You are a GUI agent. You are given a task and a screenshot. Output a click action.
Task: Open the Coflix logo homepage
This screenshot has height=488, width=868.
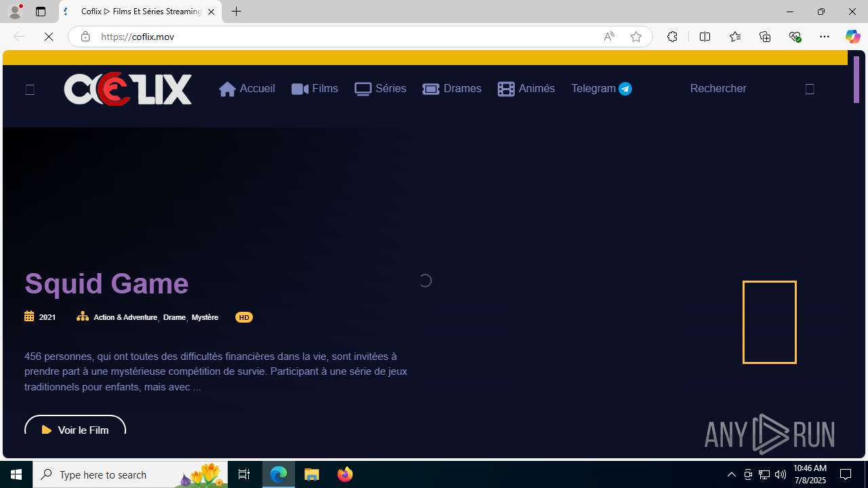pyautogui.click(x=127, y=89)
